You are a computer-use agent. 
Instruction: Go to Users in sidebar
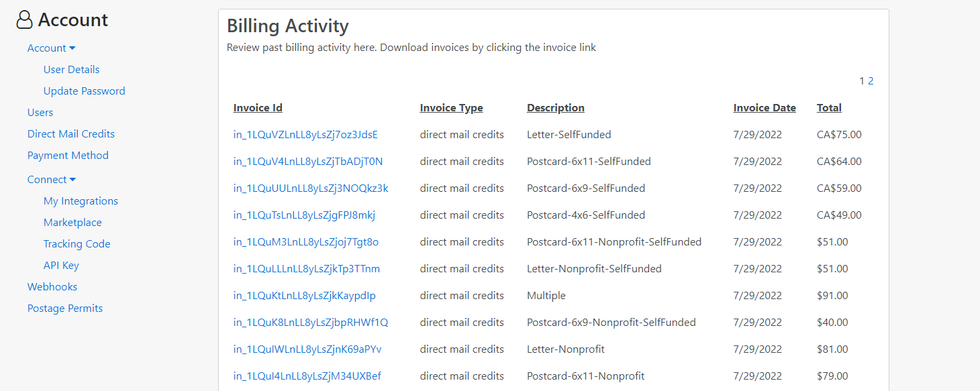pyautogui.click(x=40, y=113)
